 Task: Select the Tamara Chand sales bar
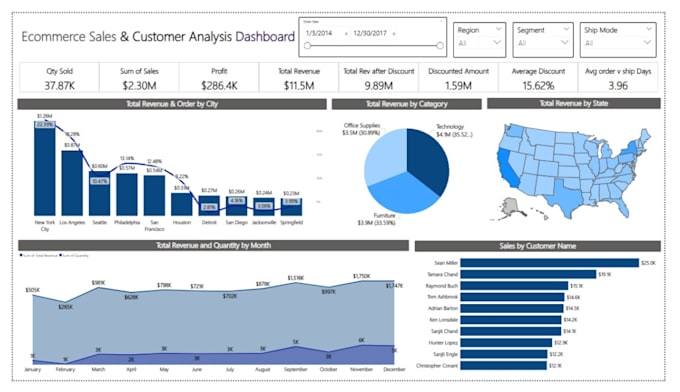pos(528,274)
